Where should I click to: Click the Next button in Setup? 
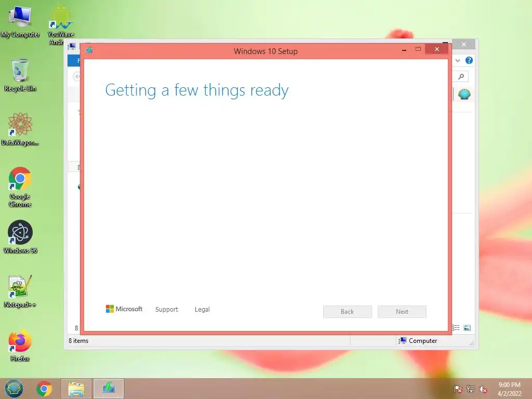tap(402, 312)
